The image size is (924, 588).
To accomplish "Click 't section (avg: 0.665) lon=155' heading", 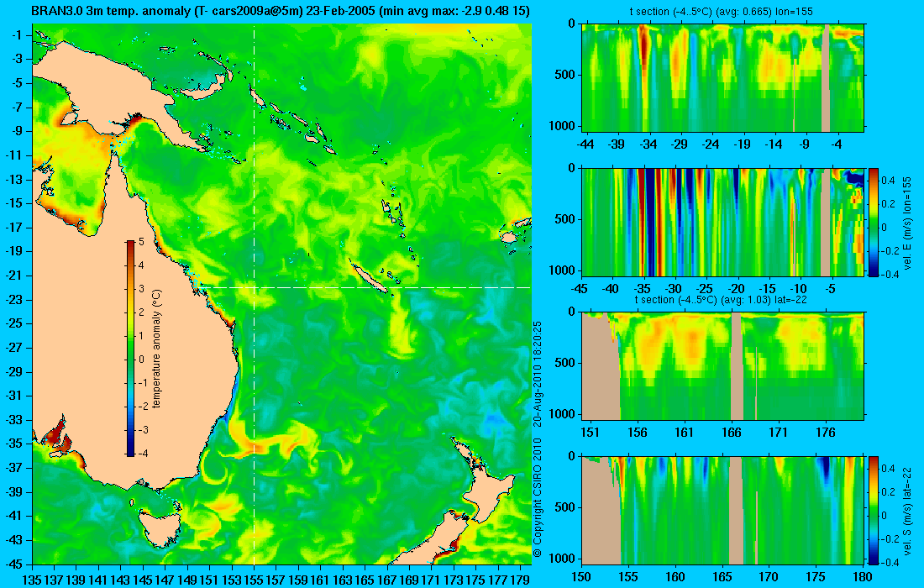I will 722,11.
